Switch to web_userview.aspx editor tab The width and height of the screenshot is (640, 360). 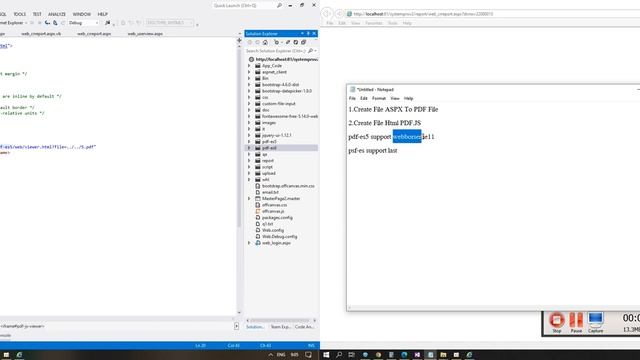click(x=145, y=34)
